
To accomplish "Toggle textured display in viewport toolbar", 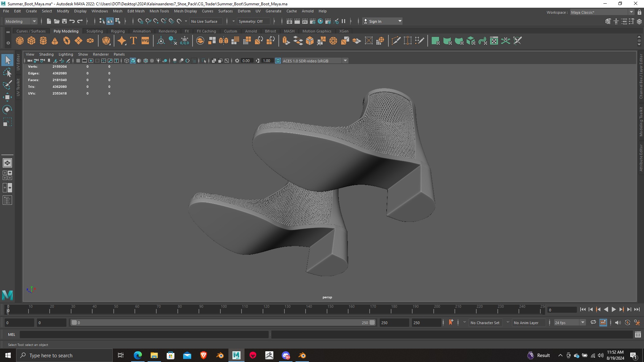I will (x=152, y=61).
